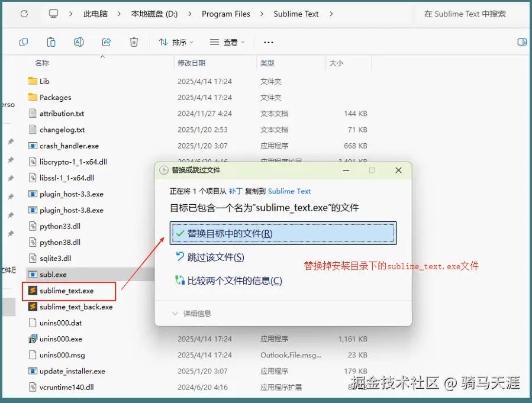The height and width of the screenshot is (403, 532).
Task: Expand chevron after 本地磁盘 (D:) breadcrumb
Action: [189, 14]
